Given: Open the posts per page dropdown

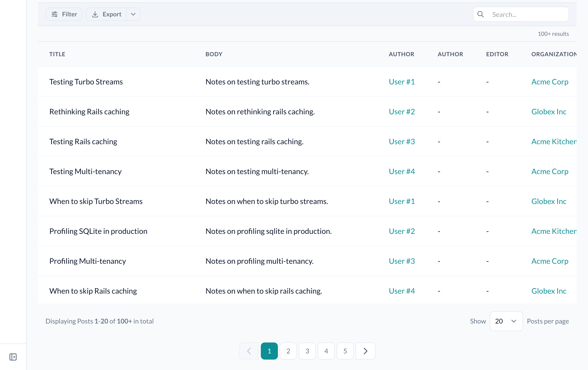Looking at the screenshot, I should (506, 321).
